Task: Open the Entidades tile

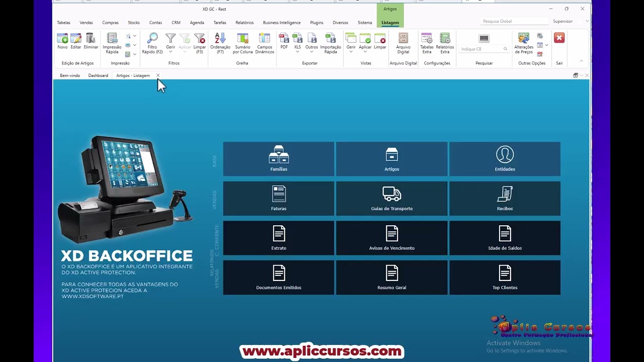Action: 505,159
